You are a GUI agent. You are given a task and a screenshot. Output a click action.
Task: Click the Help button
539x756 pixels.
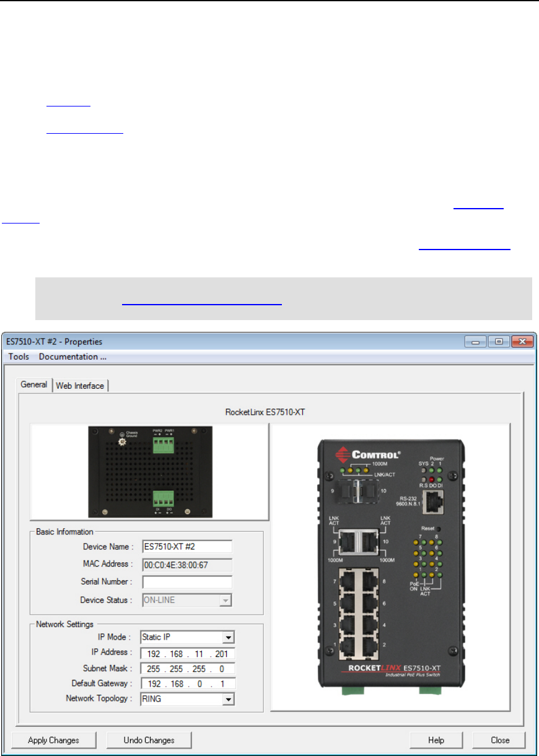point(436,740)
